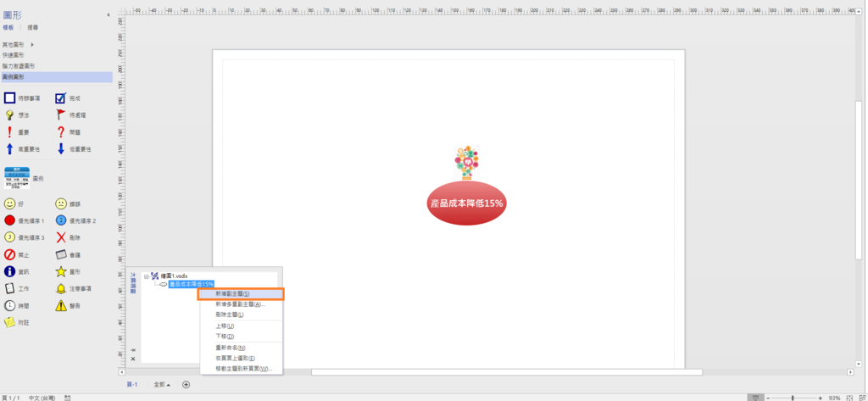Choose the 工作 clipboard shape
This screenshot has height=401, width=868.
pyautogui.click(x=9, y=288)
